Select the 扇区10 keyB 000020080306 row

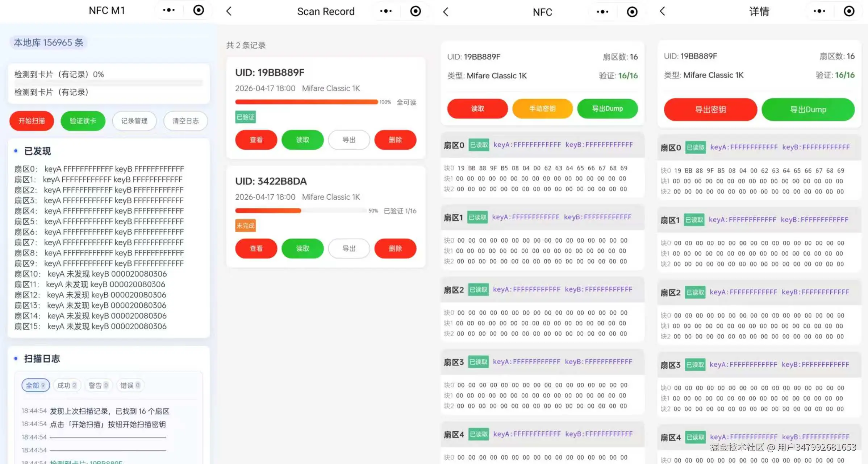(91, 274)
